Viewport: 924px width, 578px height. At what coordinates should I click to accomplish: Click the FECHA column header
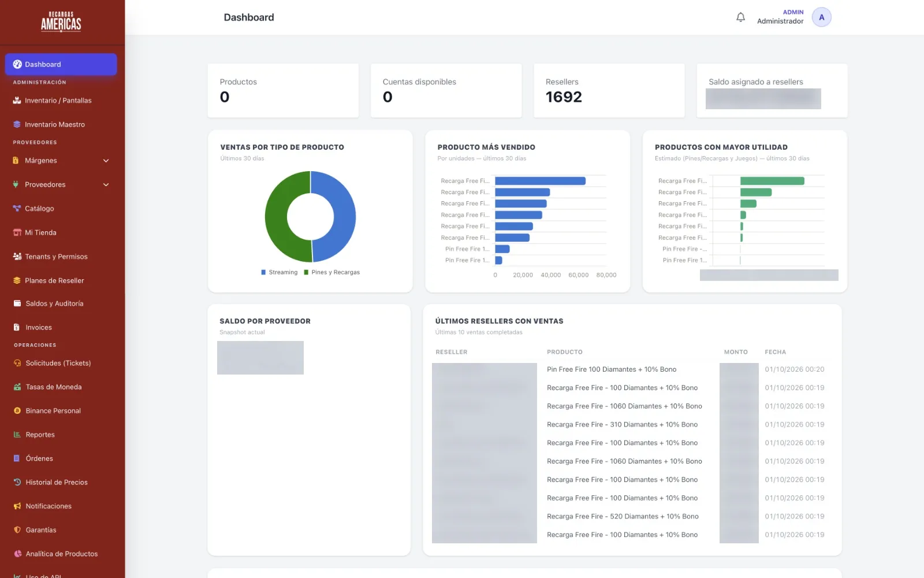click(x=775, y=352)
